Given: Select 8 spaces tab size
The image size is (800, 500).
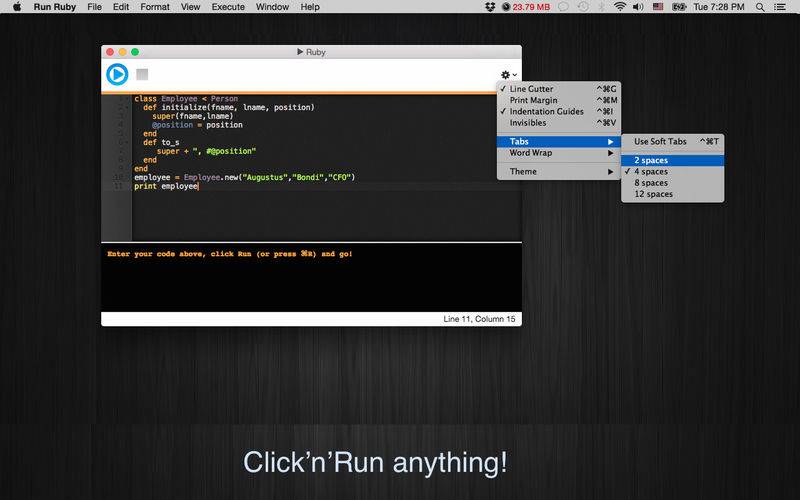Looking at the screenshot, I should (x=672, y=183).
